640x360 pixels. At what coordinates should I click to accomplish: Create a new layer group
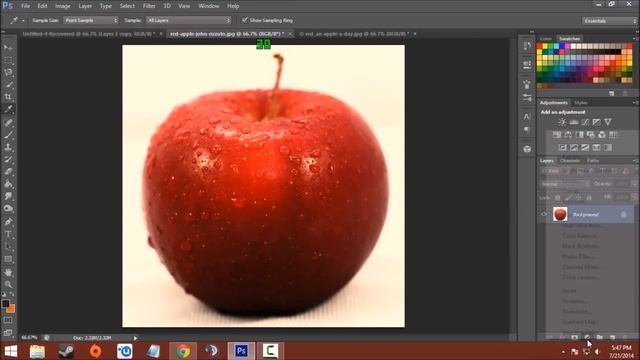tap(600, 337)
